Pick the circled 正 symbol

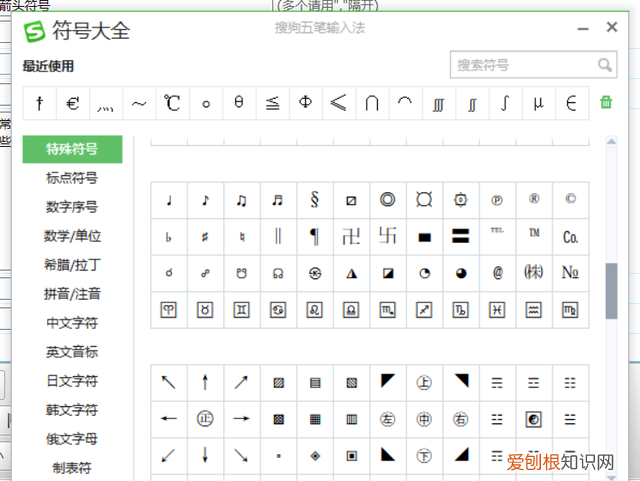(x=205, y=419)
